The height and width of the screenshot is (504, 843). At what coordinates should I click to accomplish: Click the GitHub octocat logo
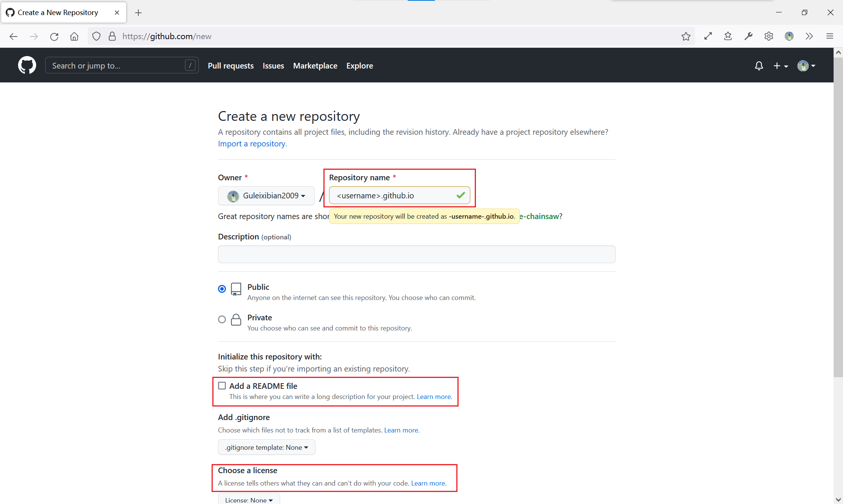pos(27,65)
